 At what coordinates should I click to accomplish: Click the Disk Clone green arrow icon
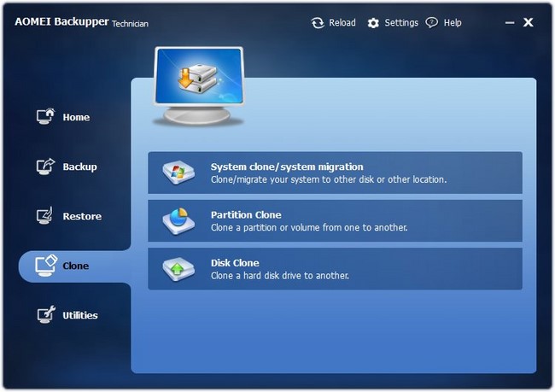click(x=179, y=269)
